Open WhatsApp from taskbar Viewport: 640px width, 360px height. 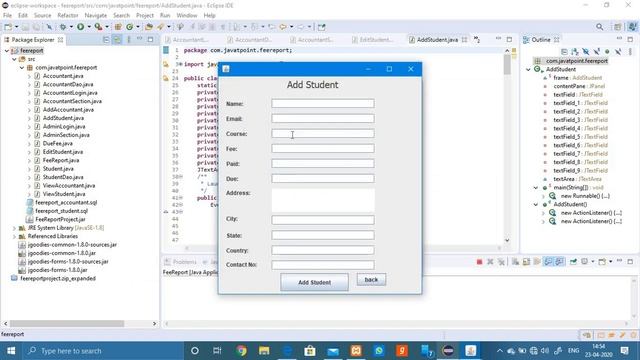pyautogui.click(x=379, y=351)
